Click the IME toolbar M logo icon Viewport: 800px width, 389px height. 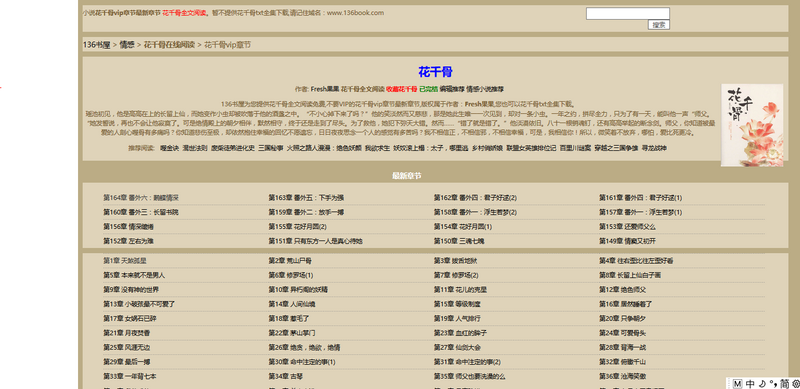(x=737, y=383)
